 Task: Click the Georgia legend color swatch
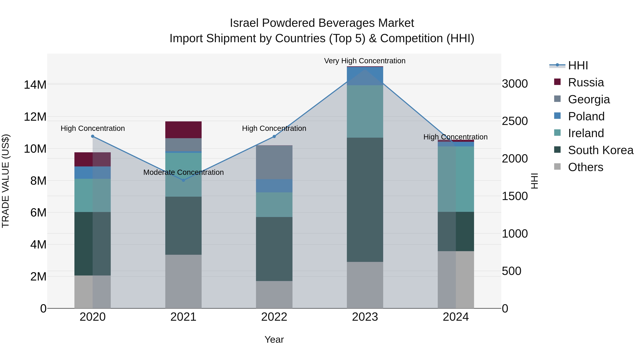tap(557, 99)
